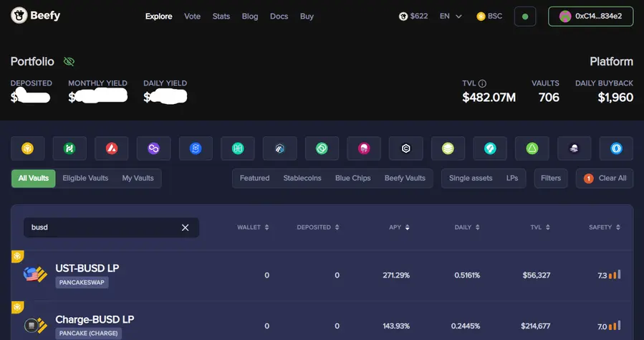
Task: Click the PANCAKE (CHARGE) platform tag
Action: point(88,334)
